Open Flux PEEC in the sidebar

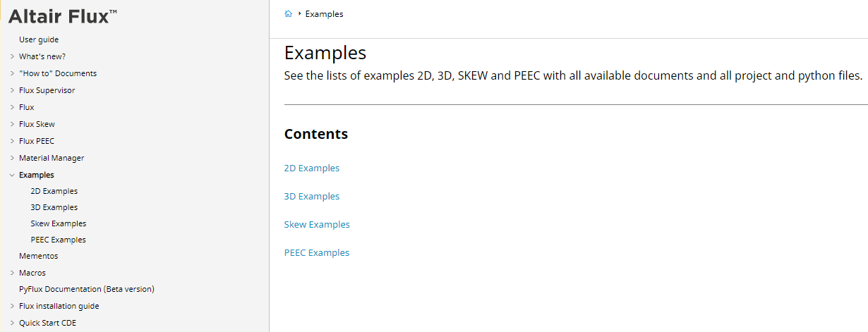pos(37,141)
